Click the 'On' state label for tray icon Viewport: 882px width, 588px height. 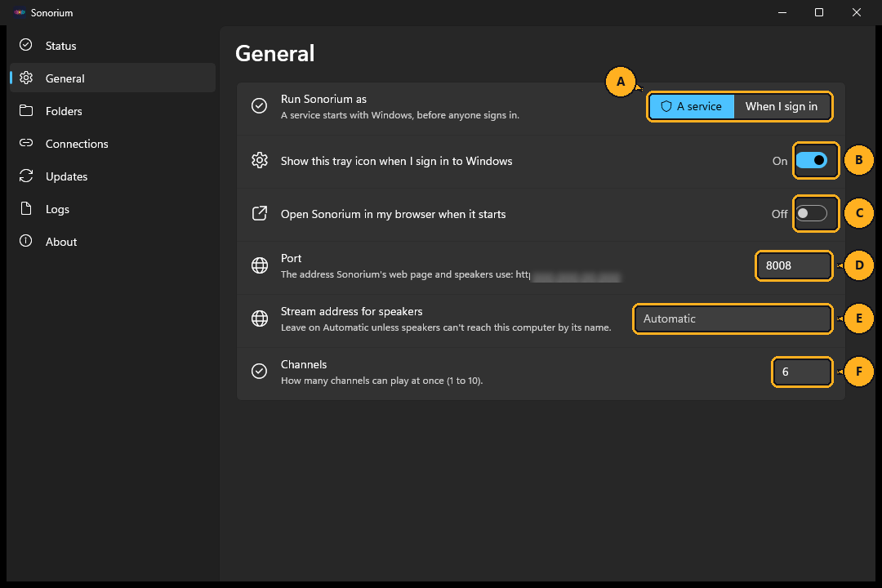[780, 161]
